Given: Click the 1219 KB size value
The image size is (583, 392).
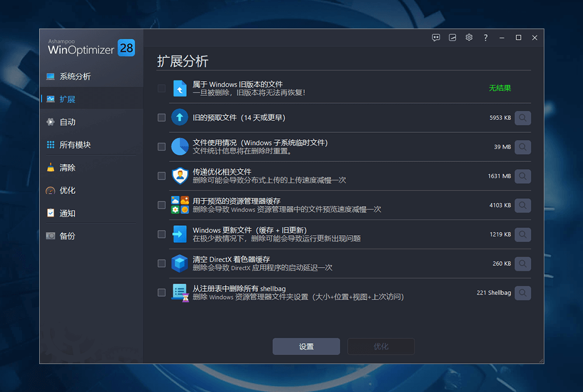Looking at the screenshot, I should (500, 235).
